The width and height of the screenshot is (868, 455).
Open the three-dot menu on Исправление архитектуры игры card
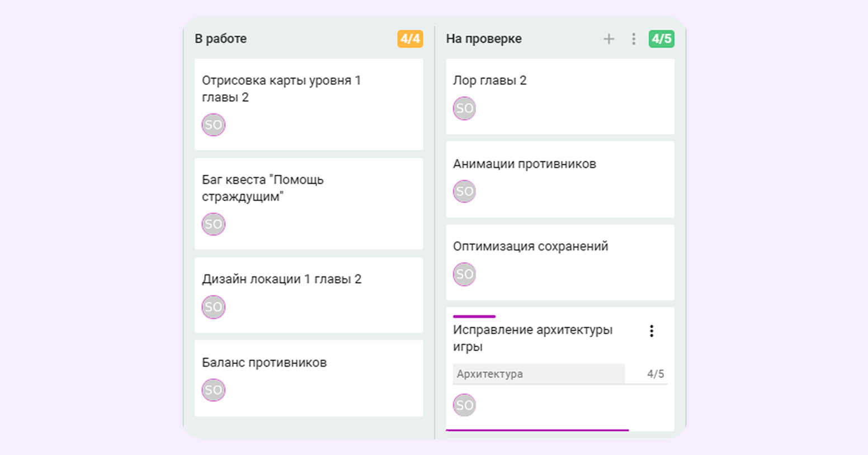(x=652, y=331)
